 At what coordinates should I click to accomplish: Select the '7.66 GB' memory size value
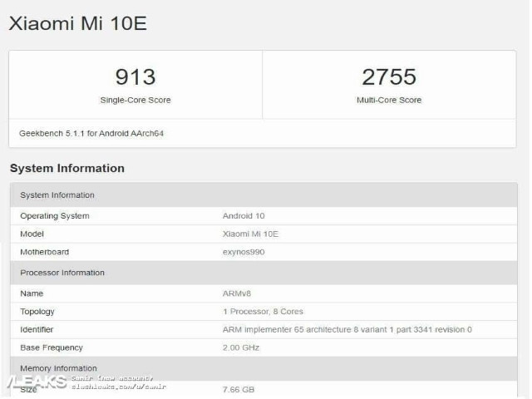239,390
